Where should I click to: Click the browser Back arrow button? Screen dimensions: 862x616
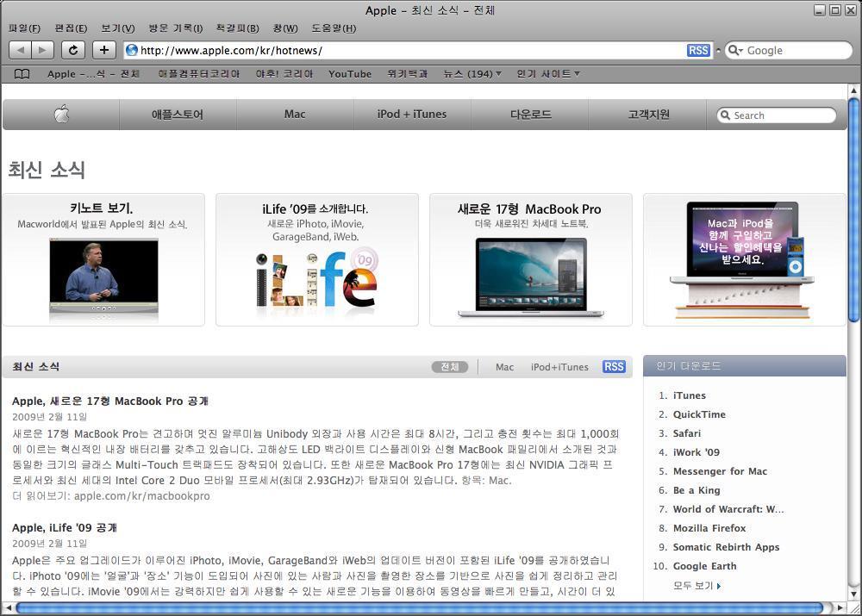21,50
